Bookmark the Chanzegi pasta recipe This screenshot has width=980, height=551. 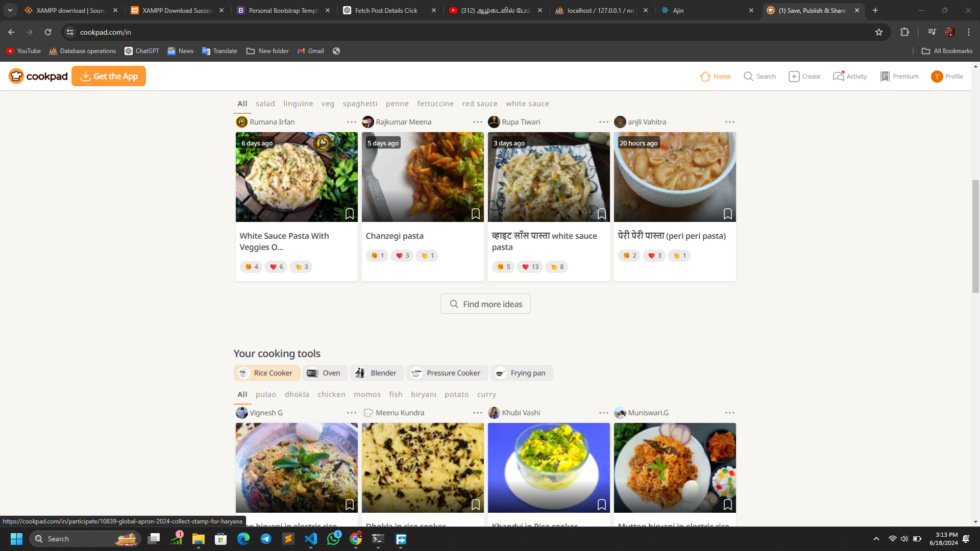475,214
